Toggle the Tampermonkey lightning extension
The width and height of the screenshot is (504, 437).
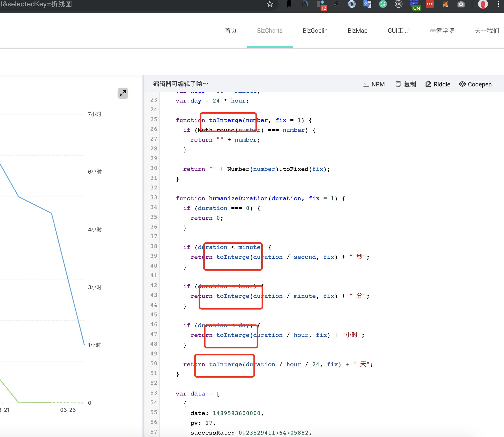(x=336, y=4)
